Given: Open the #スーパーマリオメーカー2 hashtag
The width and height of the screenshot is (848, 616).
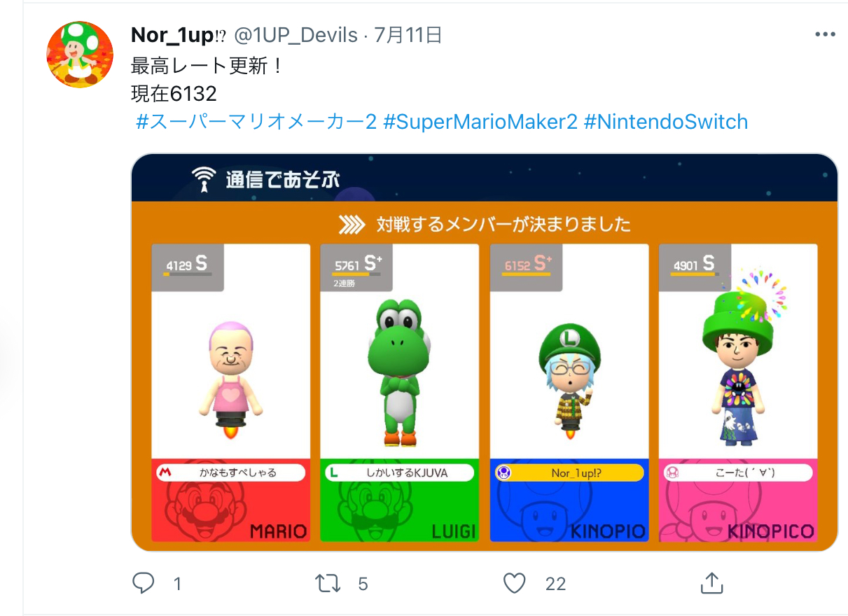Looking at the screenshot, I should pyautogui.click(x=256, y=122).
